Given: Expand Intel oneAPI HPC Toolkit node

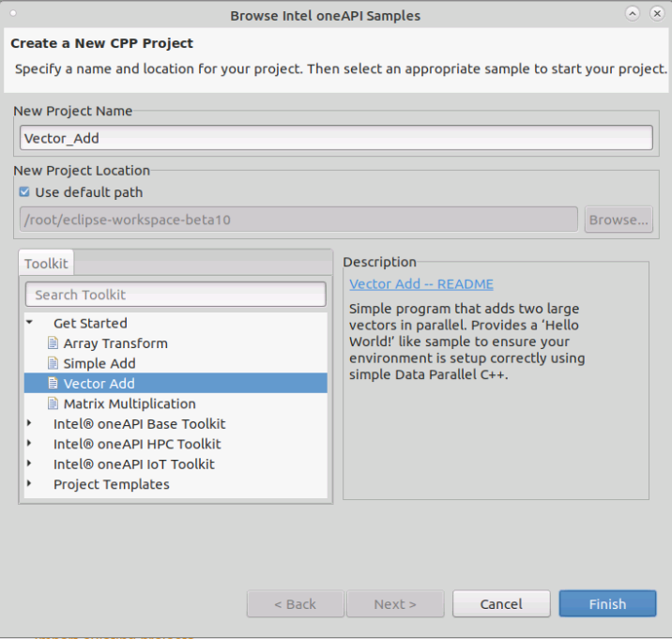Looking at the screenshot, I should click(30, 444).
